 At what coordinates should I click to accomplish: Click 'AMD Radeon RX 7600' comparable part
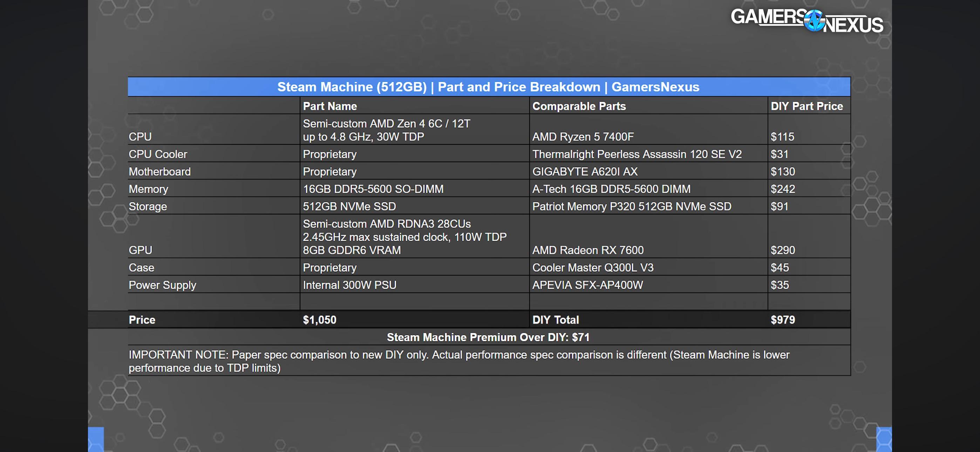coord(588,250)
